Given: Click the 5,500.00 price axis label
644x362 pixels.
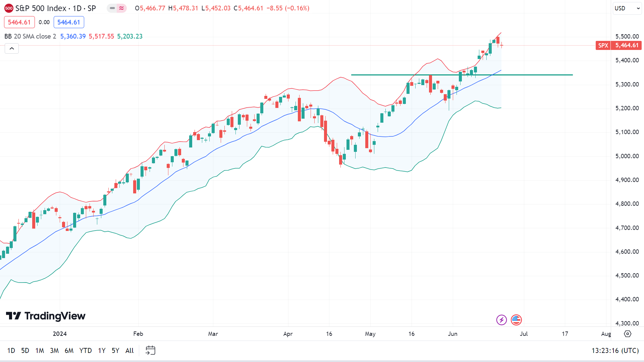Looking at the screenshot, I should pyautogui.click(x=627, y=37).
